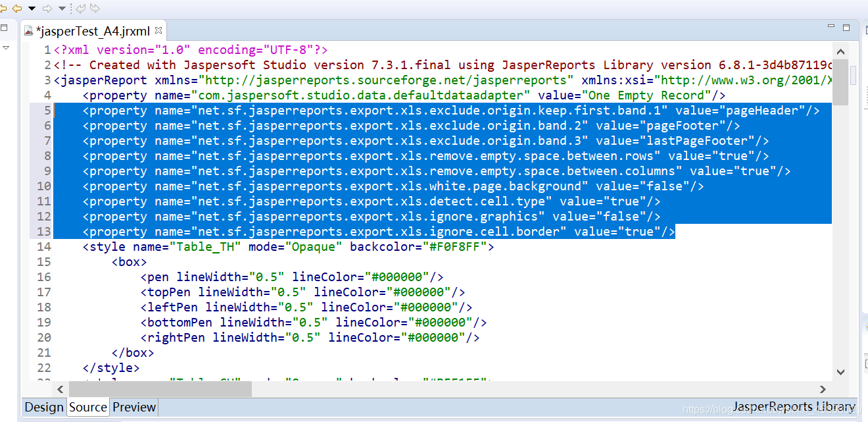Viewport: 868px width, 422px height.
Task: Select the jasperTest_A4.jrxml editor tab
Action: tap(93, 30)
